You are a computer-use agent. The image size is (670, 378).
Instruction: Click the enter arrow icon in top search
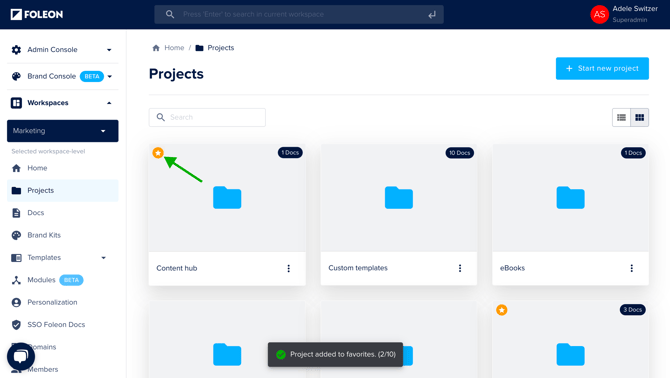coord(432,15)
